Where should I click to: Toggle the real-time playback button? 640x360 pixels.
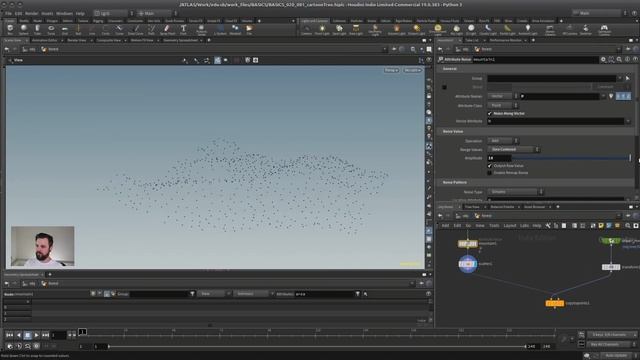pos(10,346)
